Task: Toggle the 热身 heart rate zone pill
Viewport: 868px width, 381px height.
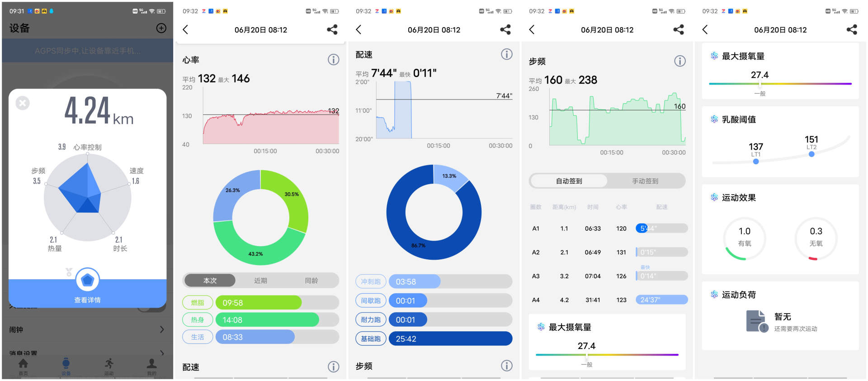Action: [198, 319]
